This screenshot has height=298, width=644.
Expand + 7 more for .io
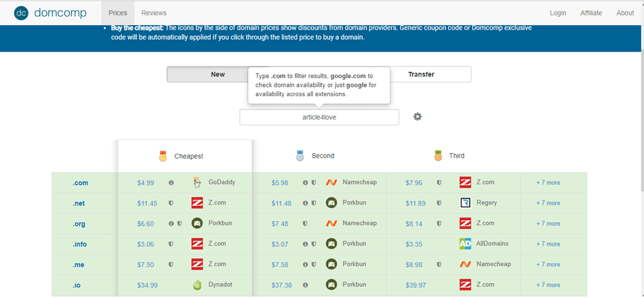548,285
